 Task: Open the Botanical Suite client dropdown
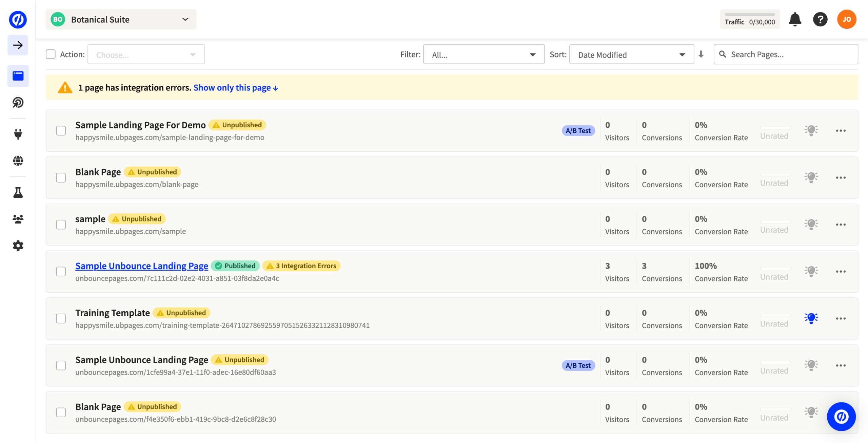pos(121,19)
